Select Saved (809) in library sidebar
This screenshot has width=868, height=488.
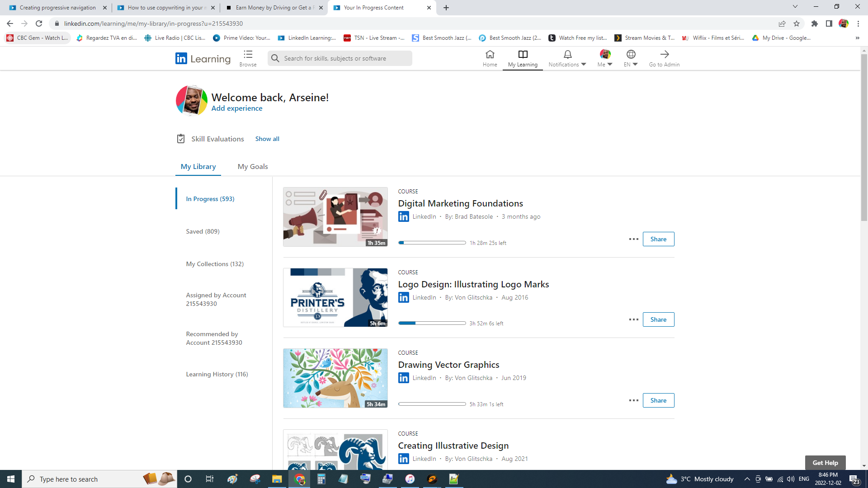click(x=203, y=231)
